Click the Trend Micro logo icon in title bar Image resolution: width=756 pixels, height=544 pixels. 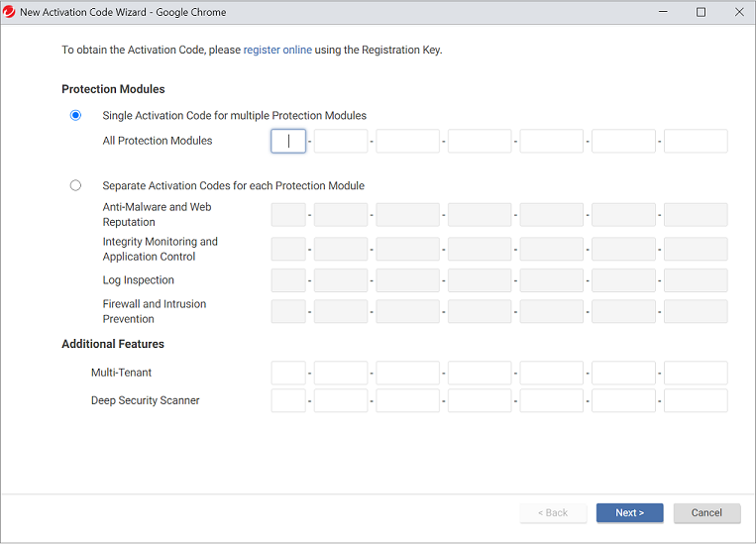[x=10, y=12]
